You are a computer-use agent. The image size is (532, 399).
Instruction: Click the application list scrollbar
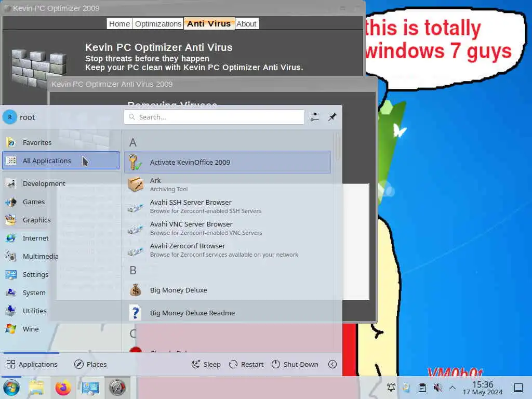tap(337, 147)
